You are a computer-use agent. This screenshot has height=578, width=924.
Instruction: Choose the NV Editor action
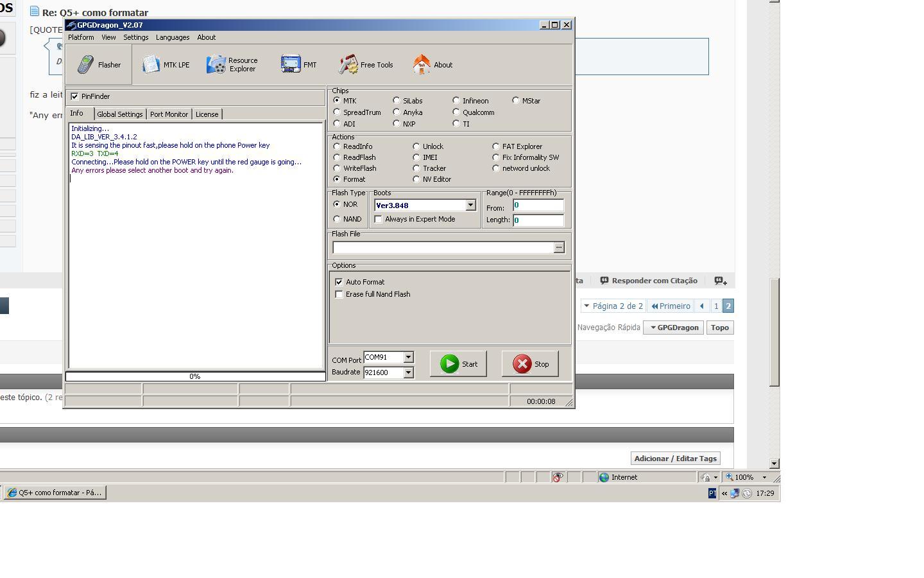click(x=416, y=179)
